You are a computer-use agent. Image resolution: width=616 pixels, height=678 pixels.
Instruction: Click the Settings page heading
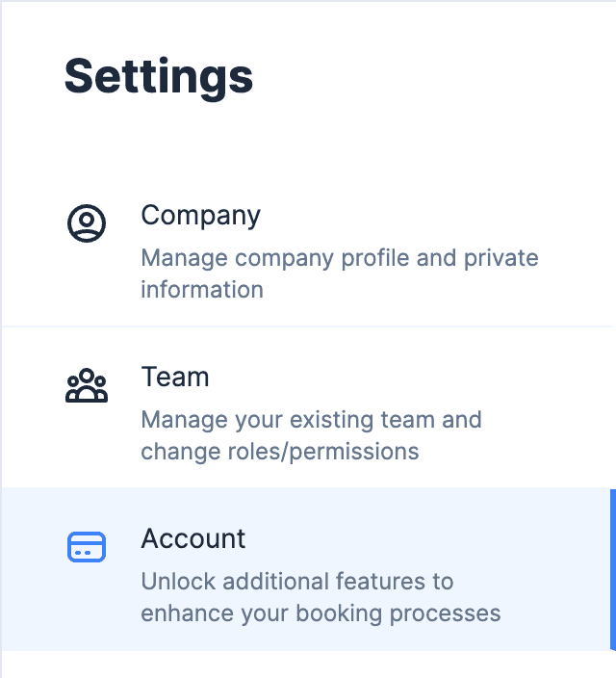[159, 78]
